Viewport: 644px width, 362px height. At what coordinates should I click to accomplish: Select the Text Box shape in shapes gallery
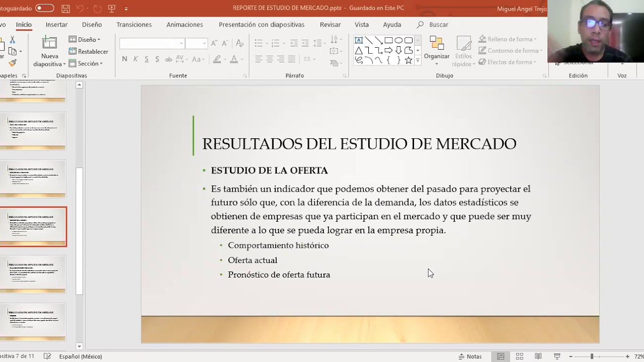(x=359, y=40)
